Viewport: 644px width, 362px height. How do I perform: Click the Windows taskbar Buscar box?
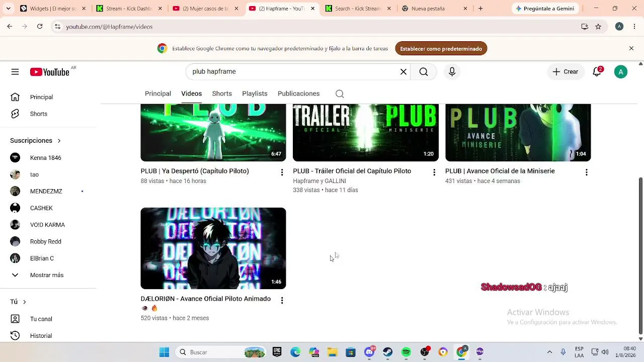point(220,352)
